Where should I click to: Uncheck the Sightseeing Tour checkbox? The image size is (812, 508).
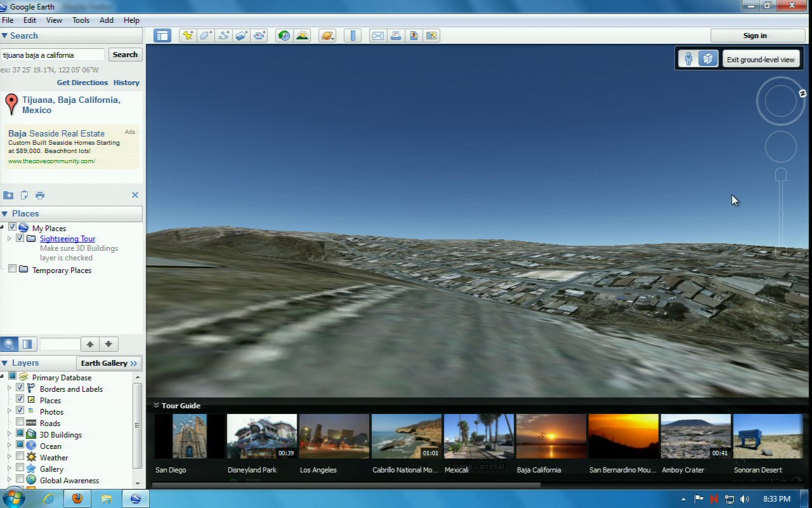(x=20, y=239)
